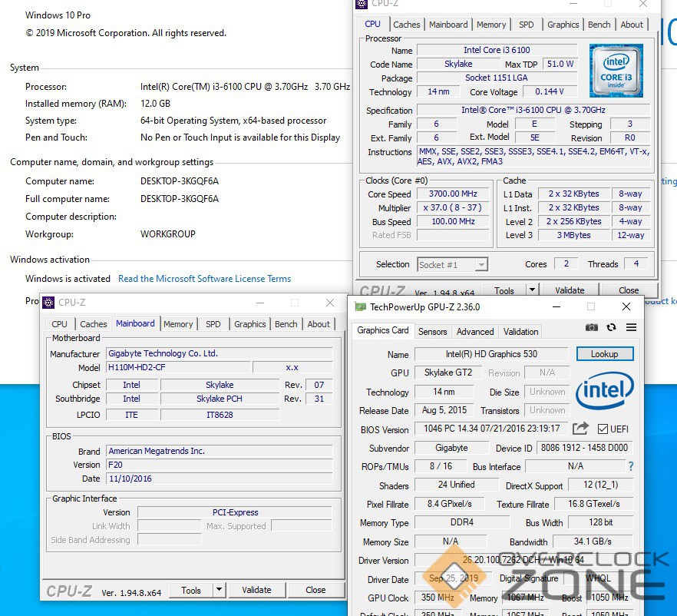
Task: Expand Tools dropdown arrow in CPU window
Action: (x=532, y=290)
